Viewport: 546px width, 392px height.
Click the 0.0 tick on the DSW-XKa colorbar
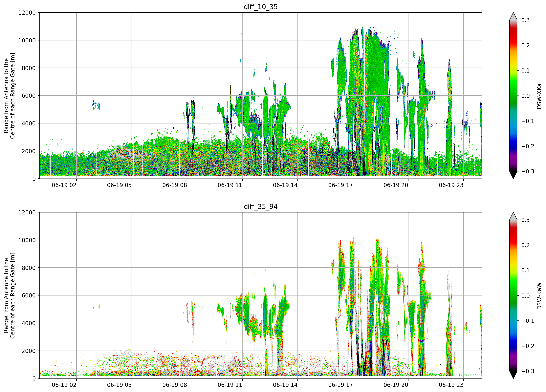(x=526, y=96)
